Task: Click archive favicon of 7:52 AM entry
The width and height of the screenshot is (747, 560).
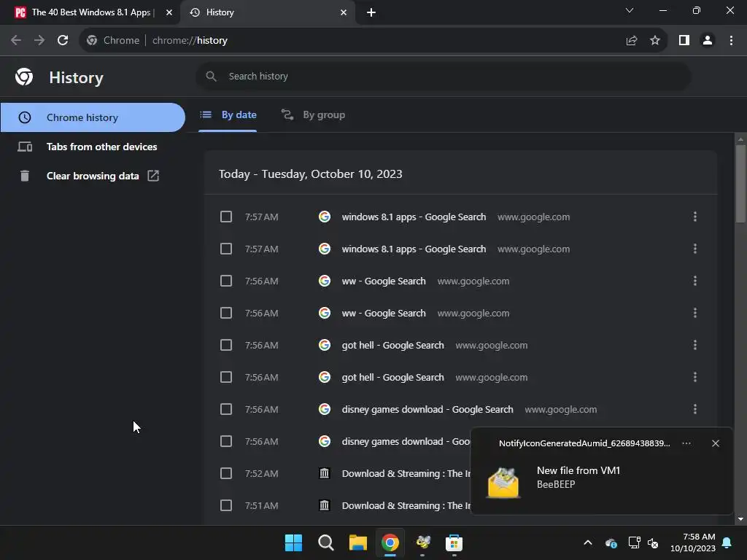Action: tap(325, 473)
